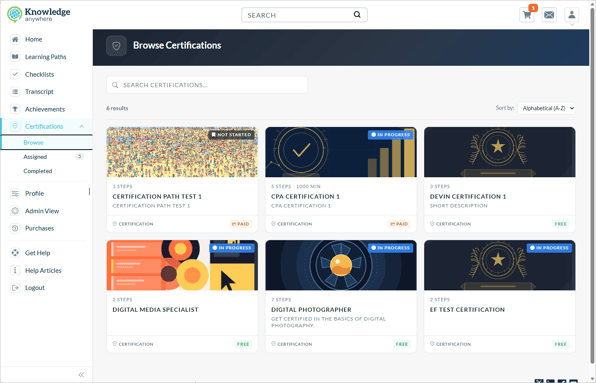596x383 pixels.
Task: Open Help Articles link
Action: coord(43,270)
